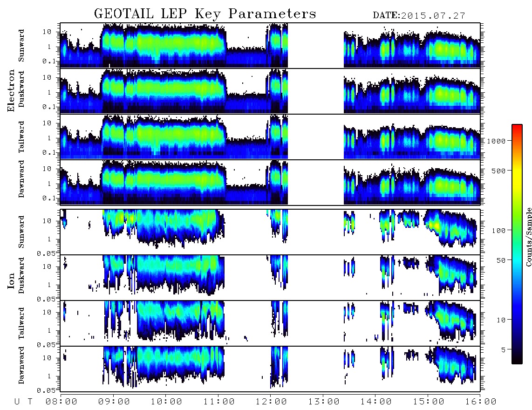The width and height of the screenshot is (532, 410).
Task: Click the Ion Duskward panel label
Action: click(x=21, y=275)
